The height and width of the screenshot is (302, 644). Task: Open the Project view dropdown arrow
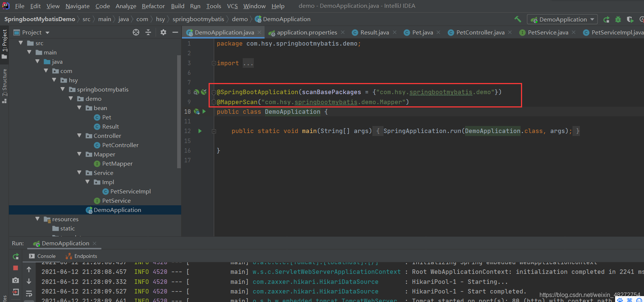(x=47, y=33)
